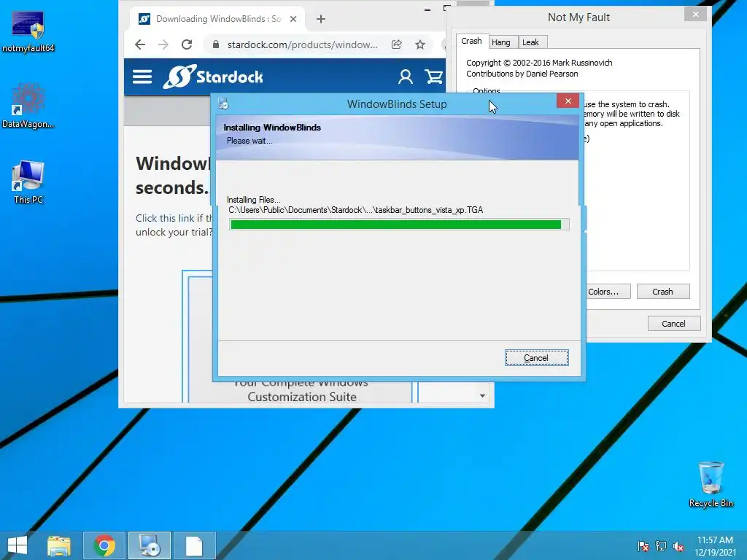
Task: Click the Stardock logo
Action: pyautogui.click(x=213, y=77)
